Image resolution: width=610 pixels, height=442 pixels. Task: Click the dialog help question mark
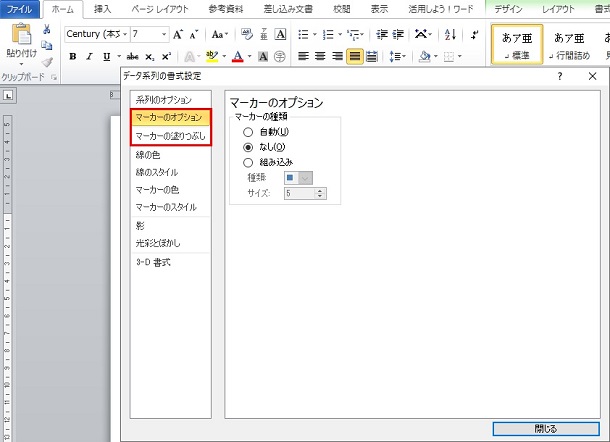pos(560,76)
